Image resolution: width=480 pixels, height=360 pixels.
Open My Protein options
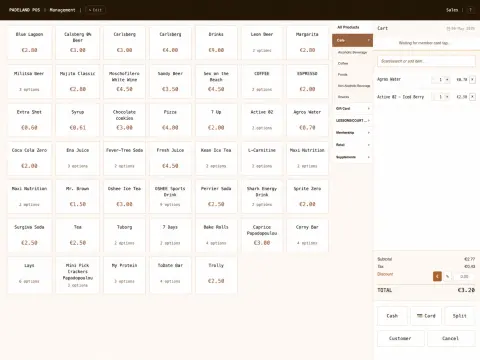(124, 275)
